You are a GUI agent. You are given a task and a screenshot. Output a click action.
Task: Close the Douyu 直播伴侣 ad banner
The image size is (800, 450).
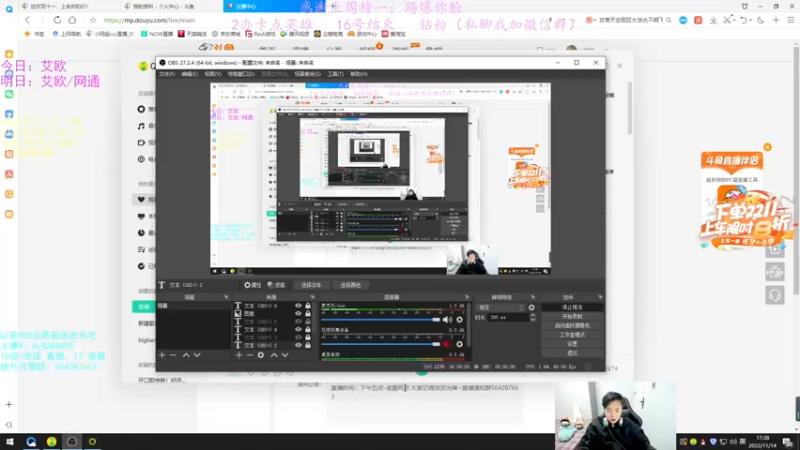767,147
